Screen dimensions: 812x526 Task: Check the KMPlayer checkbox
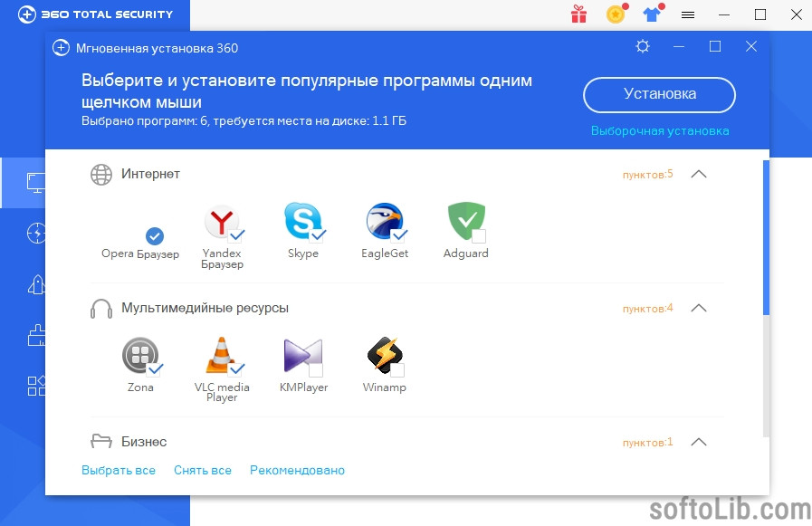[x=316, y=370]
